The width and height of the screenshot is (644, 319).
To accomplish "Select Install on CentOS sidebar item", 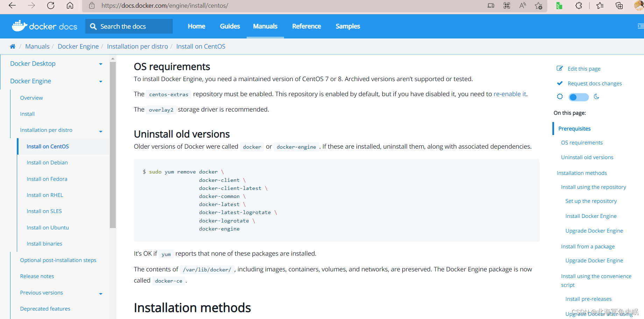I will 48,147.
